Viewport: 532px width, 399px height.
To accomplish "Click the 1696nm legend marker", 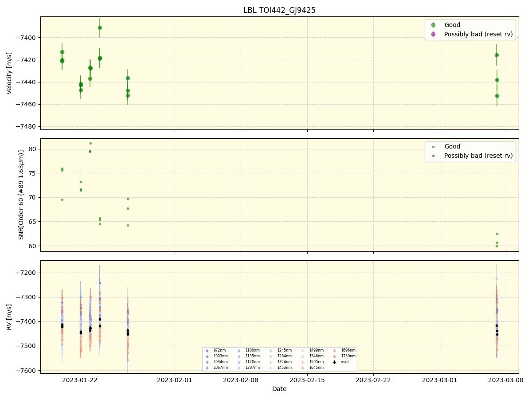I will (x=334, y=351).
